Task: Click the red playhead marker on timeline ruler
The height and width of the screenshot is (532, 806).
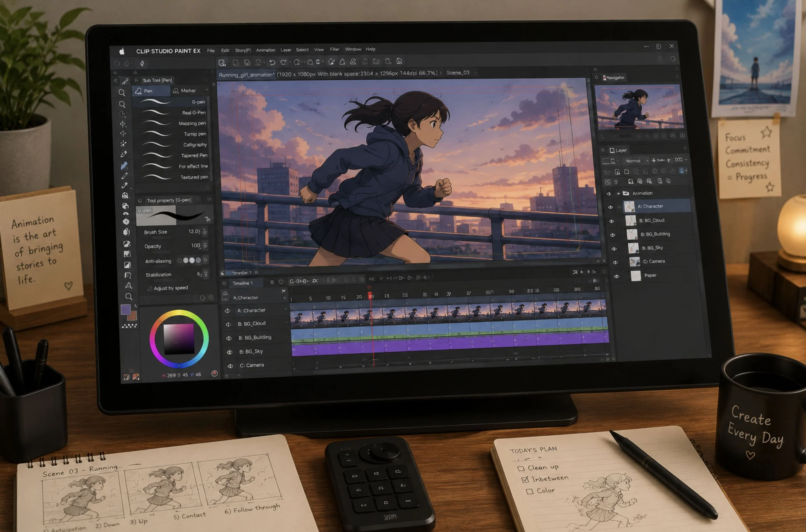Action: [370, 295]
